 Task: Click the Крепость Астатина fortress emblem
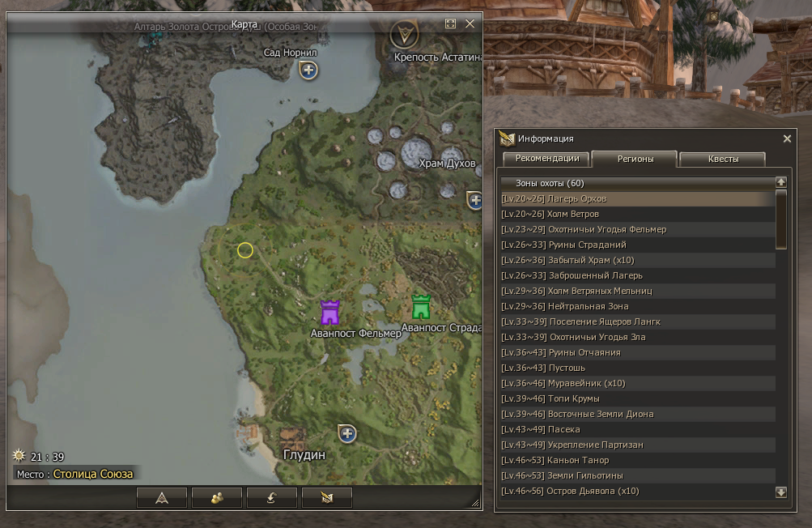click(402, 35)
